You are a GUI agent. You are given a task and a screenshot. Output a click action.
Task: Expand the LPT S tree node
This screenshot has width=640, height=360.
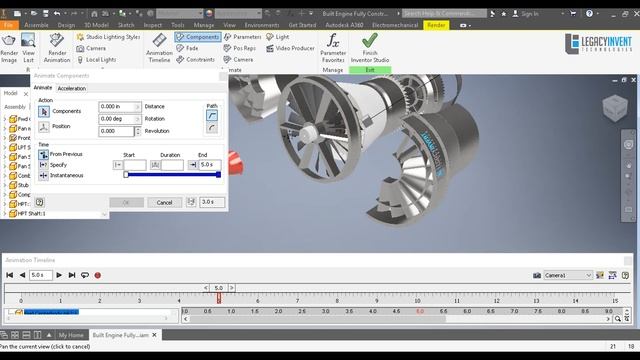click(x=5, y=147)
